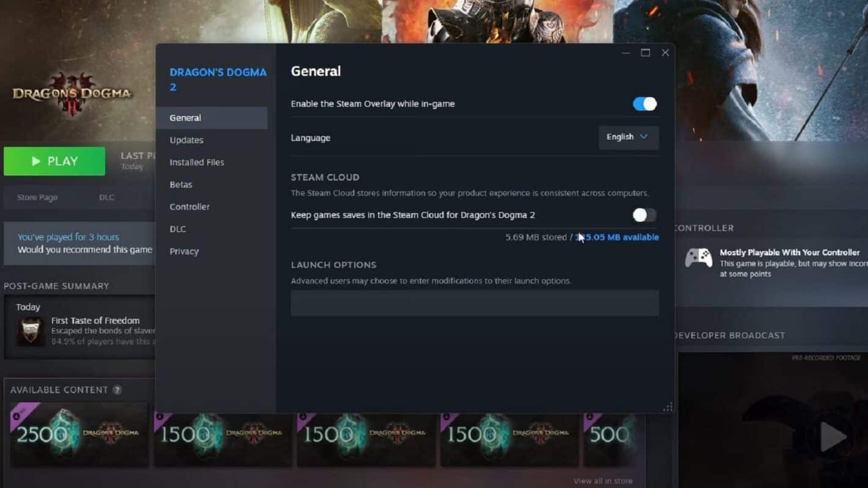
Task: Click the controller gamepad icon
Action: click(698, 258)
